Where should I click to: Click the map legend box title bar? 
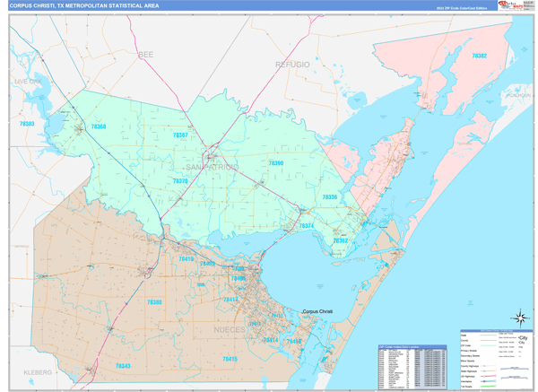click(496, 331)
